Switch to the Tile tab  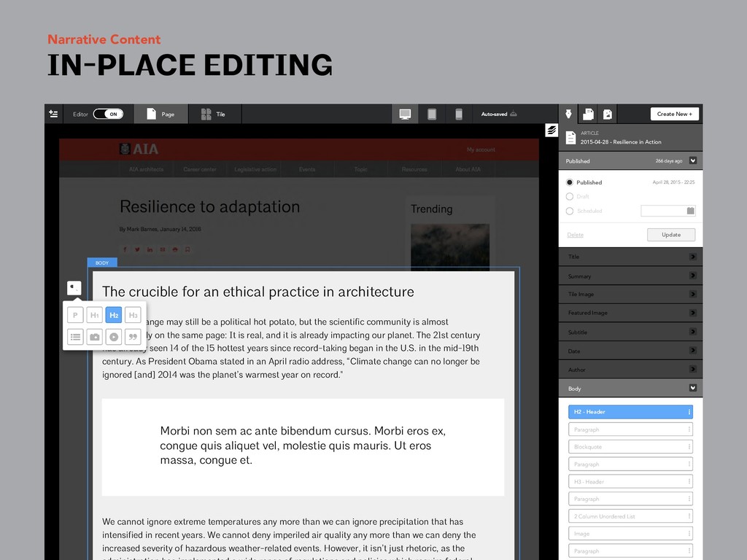pos(213,114)
